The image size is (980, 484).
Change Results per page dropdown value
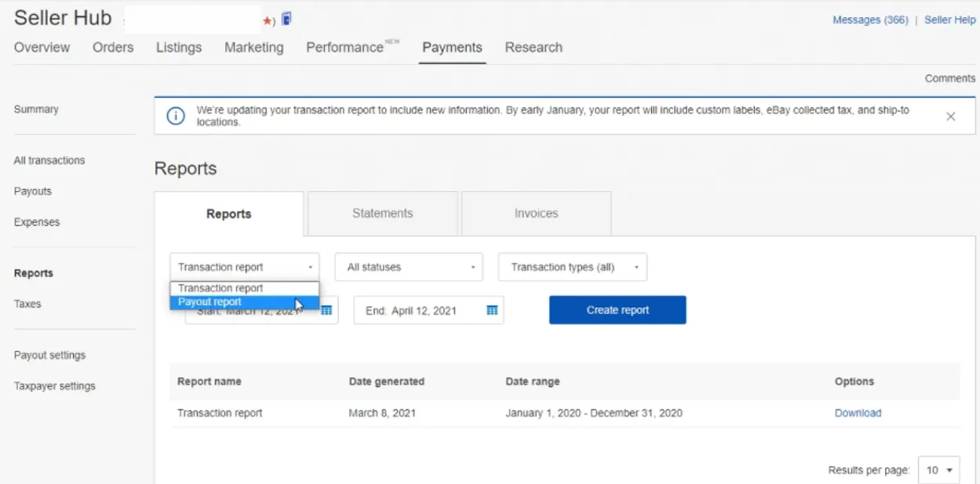pyautogui.click(x=938, y=470)
